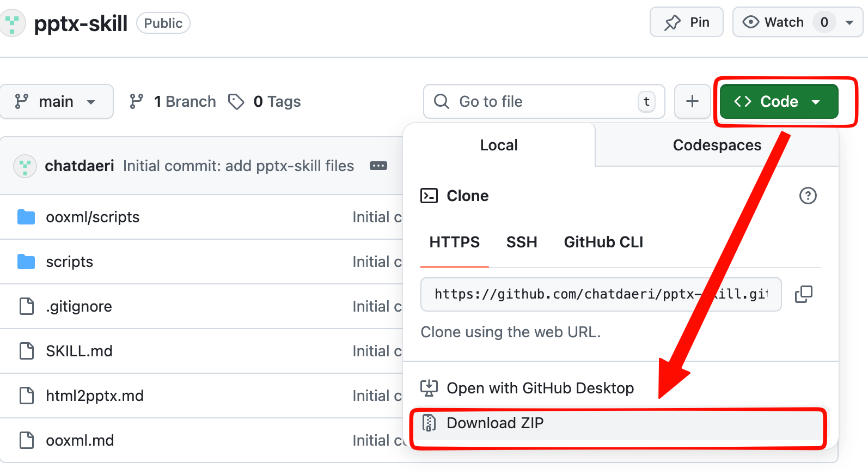Click the ZIP file icon
868x474 pixels.
click(x=429, y=423)
